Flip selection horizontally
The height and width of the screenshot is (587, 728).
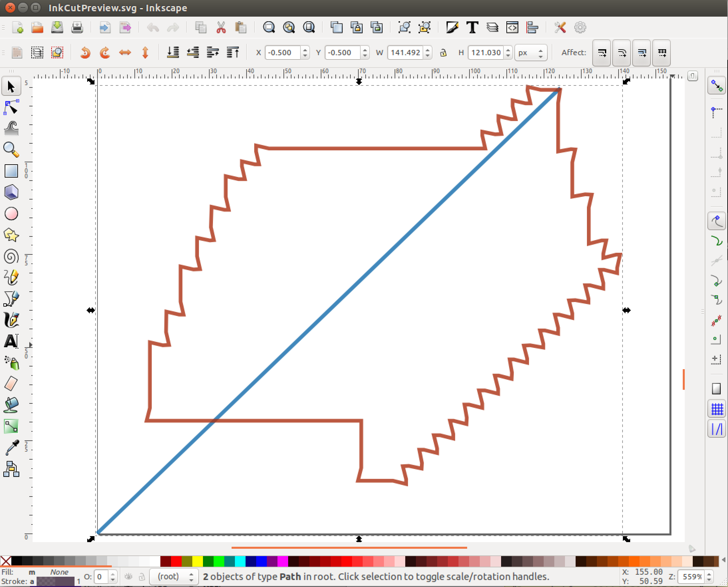(125, 53)
